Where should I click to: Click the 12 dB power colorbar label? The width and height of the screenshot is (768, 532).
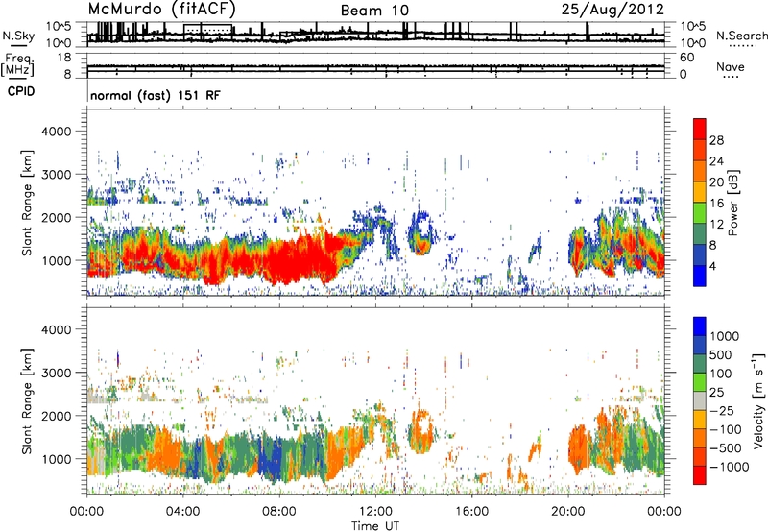click(x=716, y=225)
